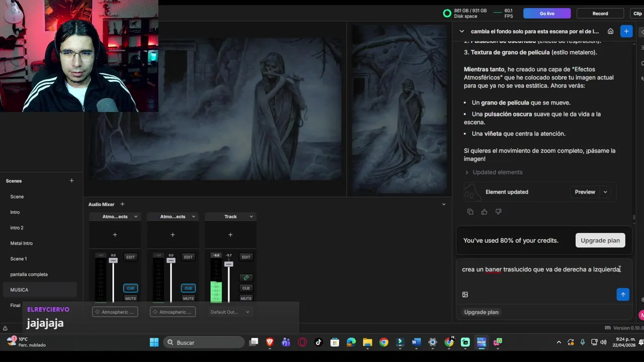Add a new scene with plus icon
Viewport: 644px width, 362px height.
click(71, 180)
